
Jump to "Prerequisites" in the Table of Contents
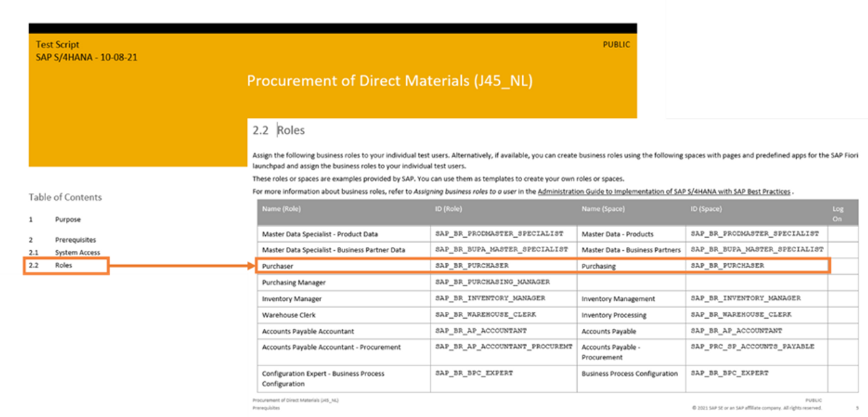[x=75, y=240]
